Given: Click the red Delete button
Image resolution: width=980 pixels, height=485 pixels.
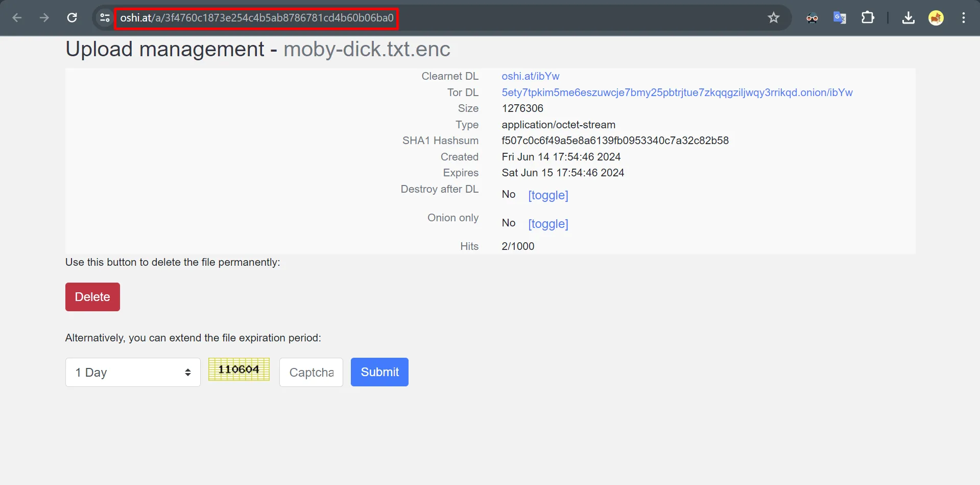Looking at the screenshot, I should point(92,297).
